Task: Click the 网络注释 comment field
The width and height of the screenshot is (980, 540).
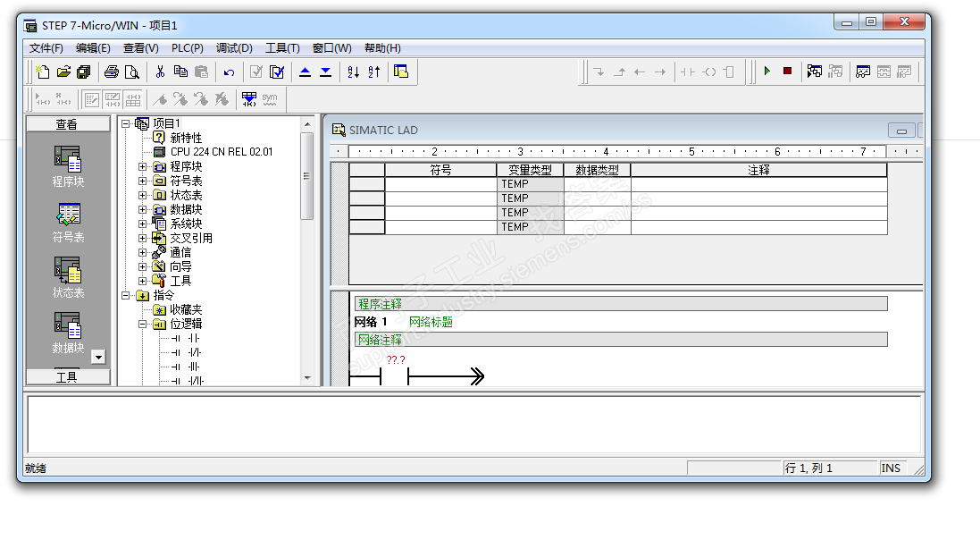Action: pyautogui.click(x=621, y=340)
